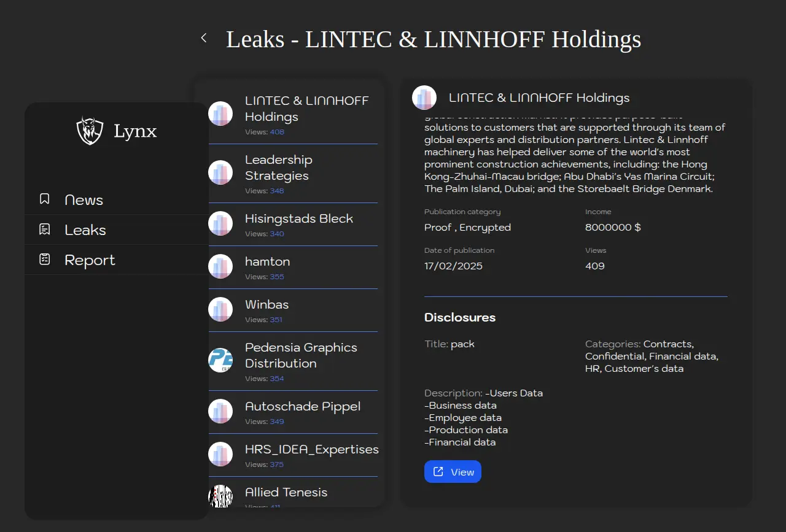Click the Pedensia Graphics Distribution logo

click(220, 360)
